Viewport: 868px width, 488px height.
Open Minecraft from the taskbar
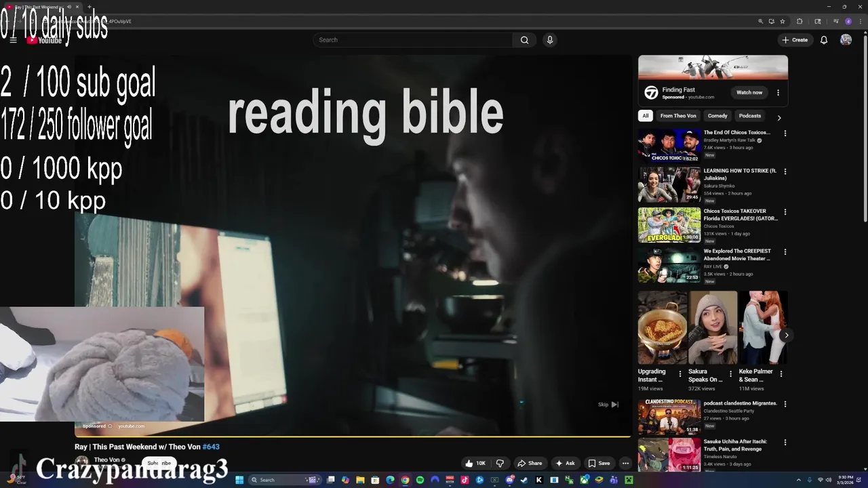[629, 480]
